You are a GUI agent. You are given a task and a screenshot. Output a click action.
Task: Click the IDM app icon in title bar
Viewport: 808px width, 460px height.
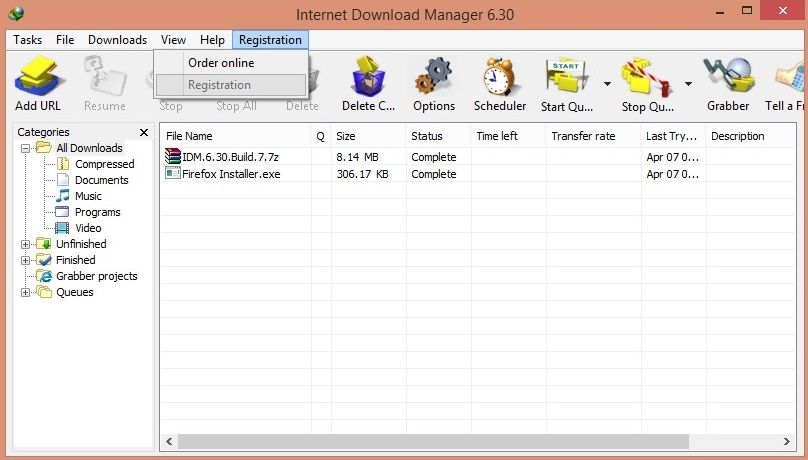(x=16, y=13)
